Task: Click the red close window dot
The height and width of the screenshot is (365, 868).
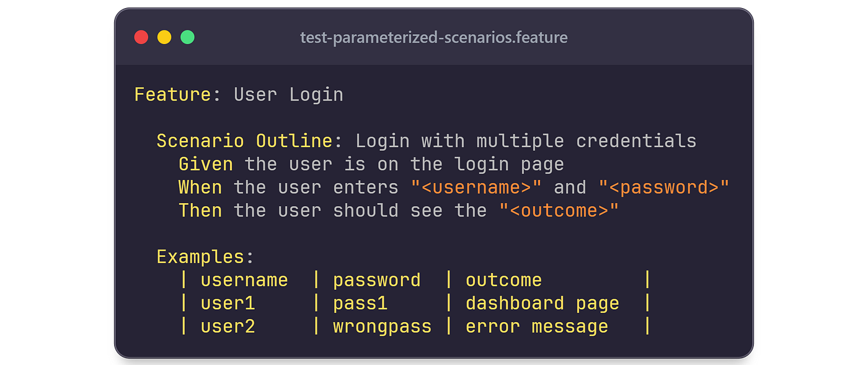Action: [x=141, y=37]
